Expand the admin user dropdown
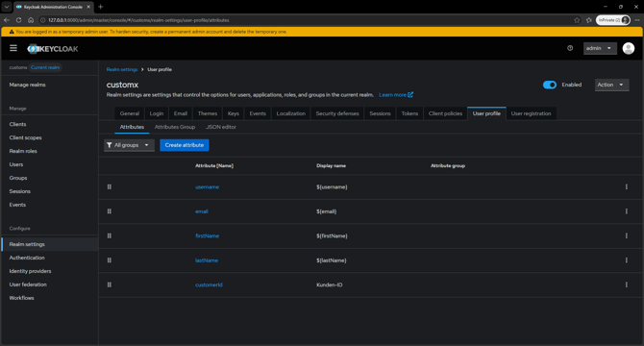Image resolution: width=644 pixels, height=346 pixels. [x=600, y=48]
